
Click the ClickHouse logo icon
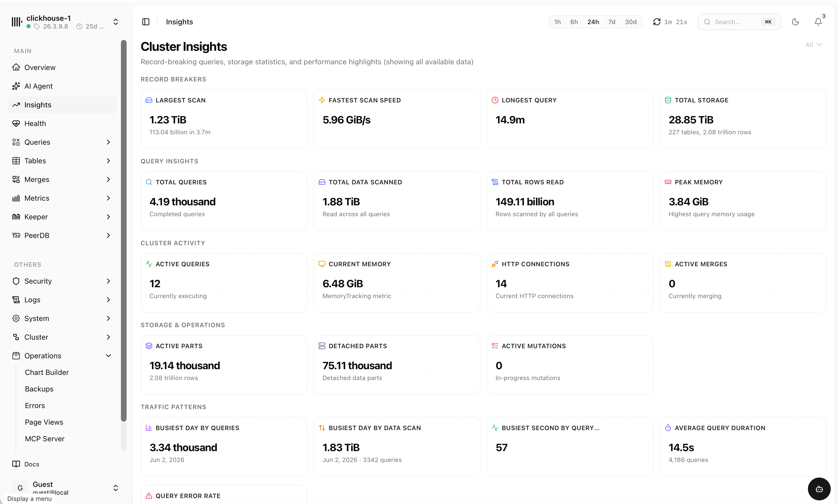click(17, 22)
